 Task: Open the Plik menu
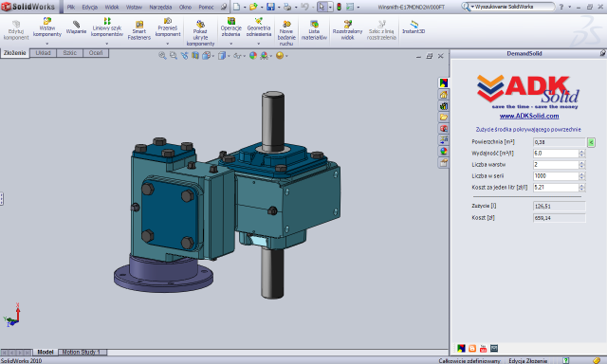point(71,7)
